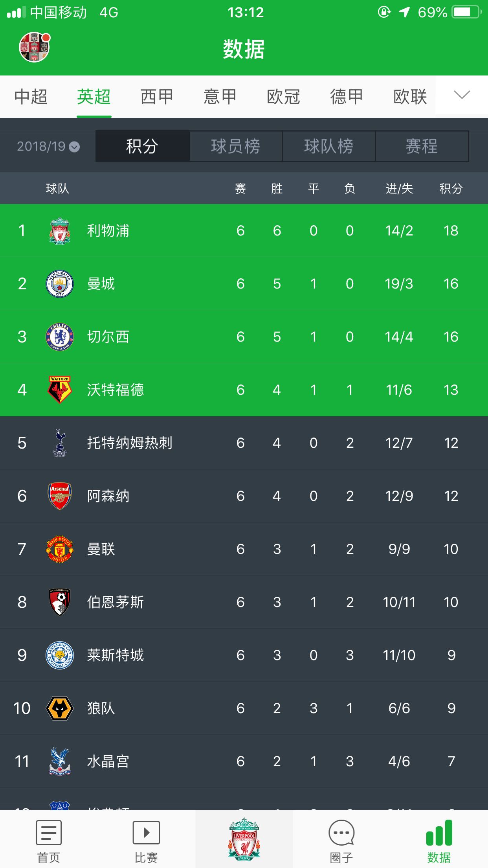Select the Watford team badge

(x=60, y=390)
